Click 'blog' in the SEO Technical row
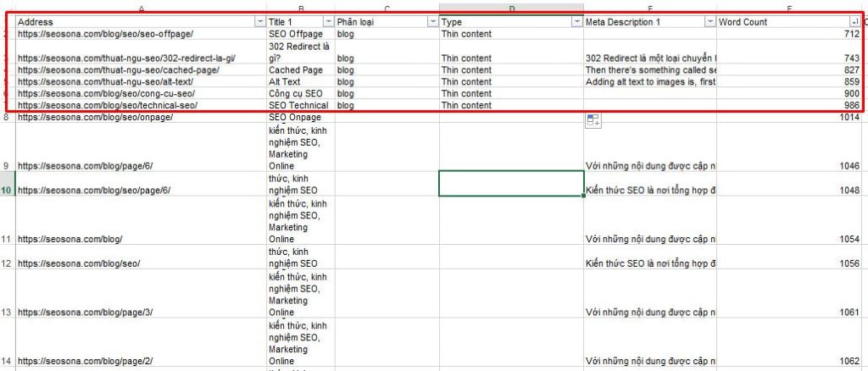Screen dimensions: 868x371 [x=346, y=105]
